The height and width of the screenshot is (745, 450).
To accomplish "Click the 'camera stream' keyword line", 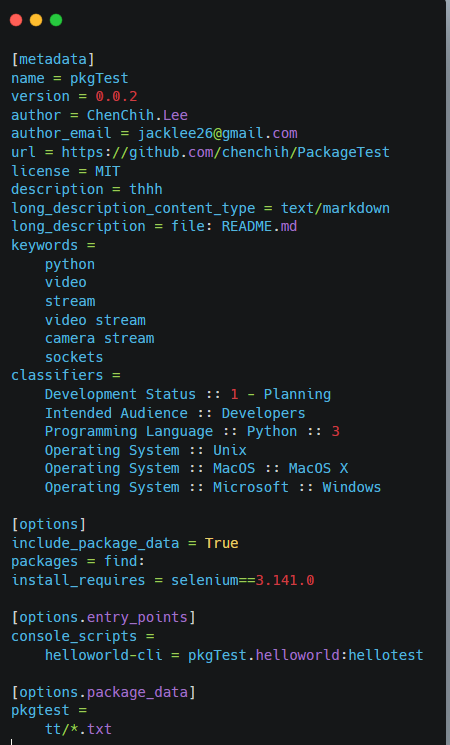I will 100,338.
